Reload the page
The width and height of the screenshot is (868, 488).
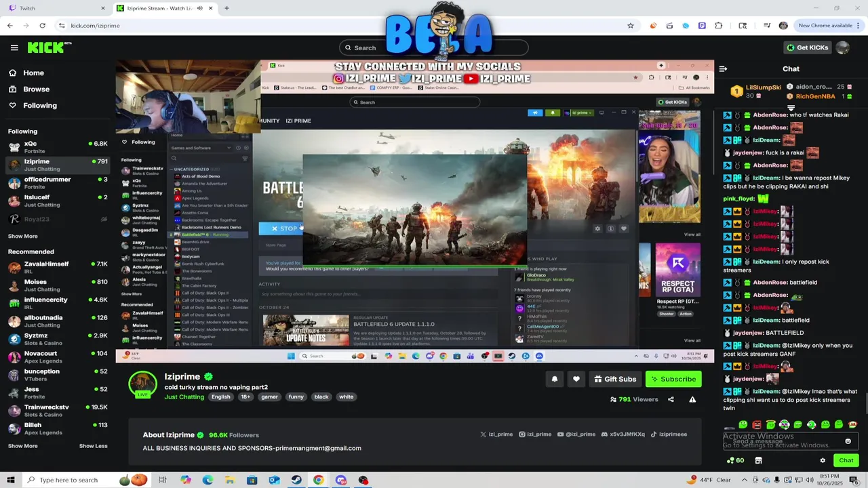[x=42, y=26]
